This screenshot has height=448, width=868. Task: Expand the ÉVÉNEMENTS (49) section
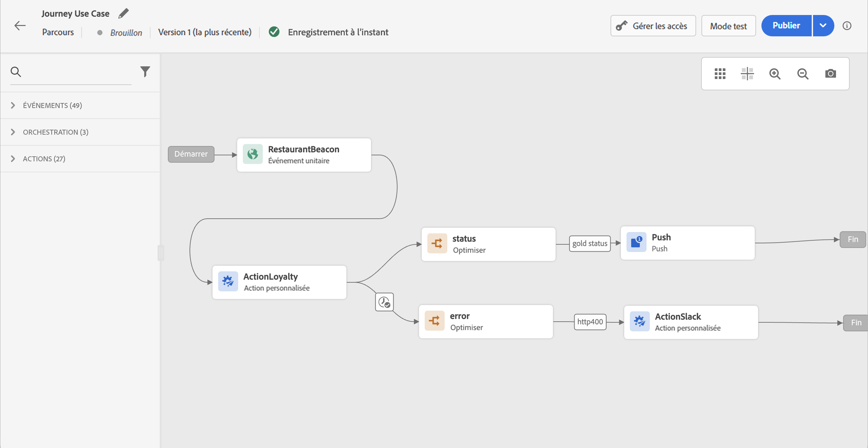click(x=52, y=106)
